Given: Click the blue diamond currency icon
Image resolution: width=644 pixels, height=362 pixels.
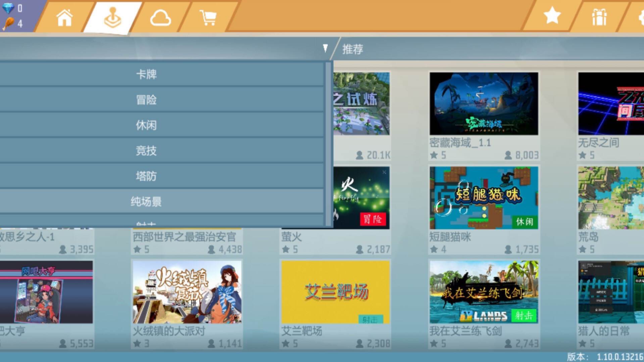Looking at the screenshot, I should (8, 8).
